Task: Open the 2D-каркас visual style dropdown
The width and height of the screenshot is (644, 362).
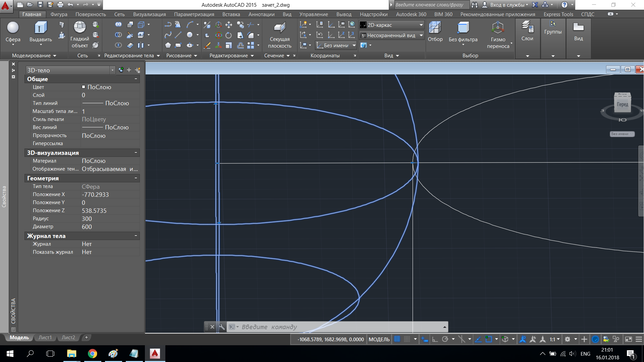Action: (392, 25)
